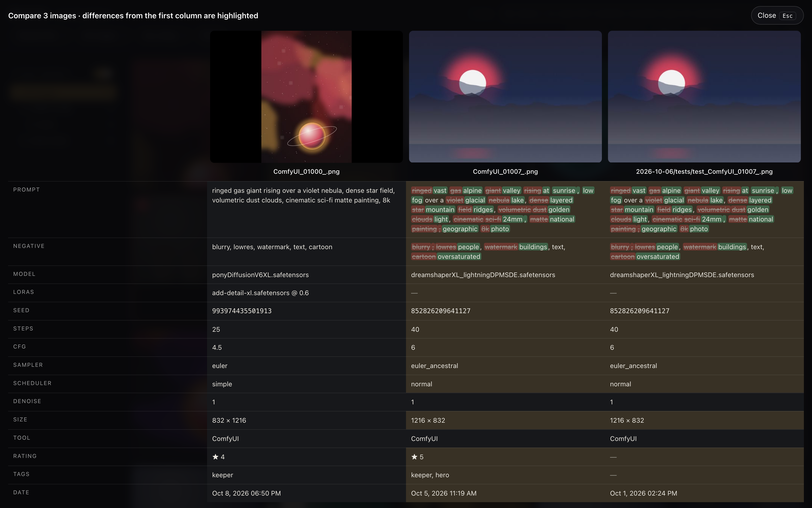Click the scheduler value simple
812x508 pixels.
(222, 384)
